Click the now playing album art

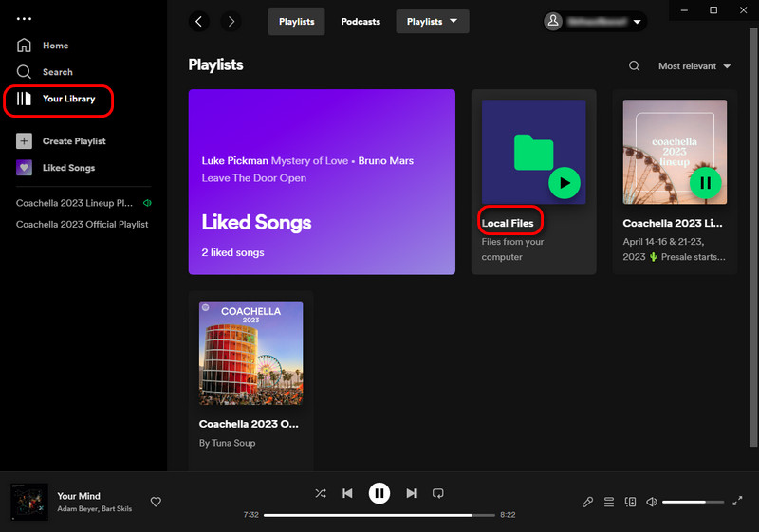point(29,502)
